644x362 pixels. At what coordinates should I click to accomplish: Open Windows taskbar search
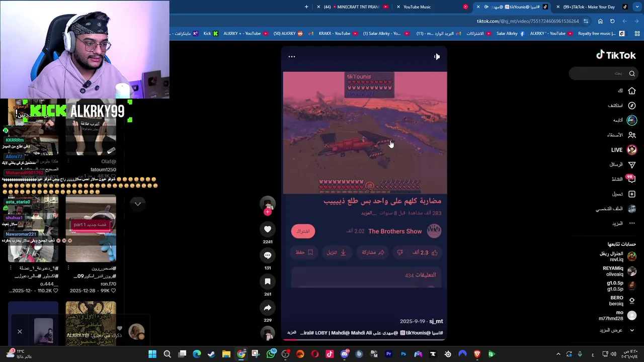pyautogui.click(x=168, y=354)
